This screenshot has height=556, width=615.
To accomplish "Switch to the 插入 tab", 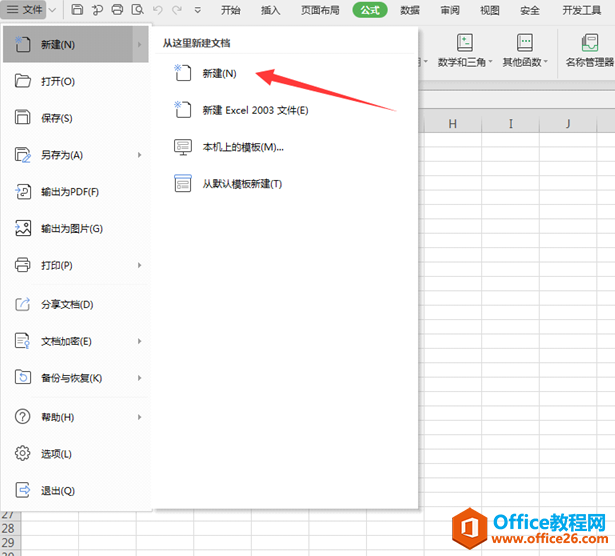I will pyautogui.click(x=271, y=10).
